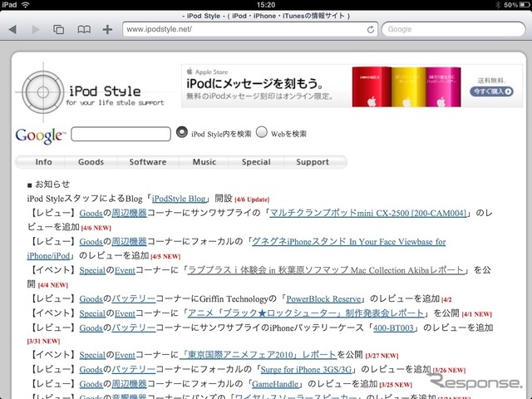Open the Special nav tab
Screen dimensions: 532x399
(x=256, y=162)
